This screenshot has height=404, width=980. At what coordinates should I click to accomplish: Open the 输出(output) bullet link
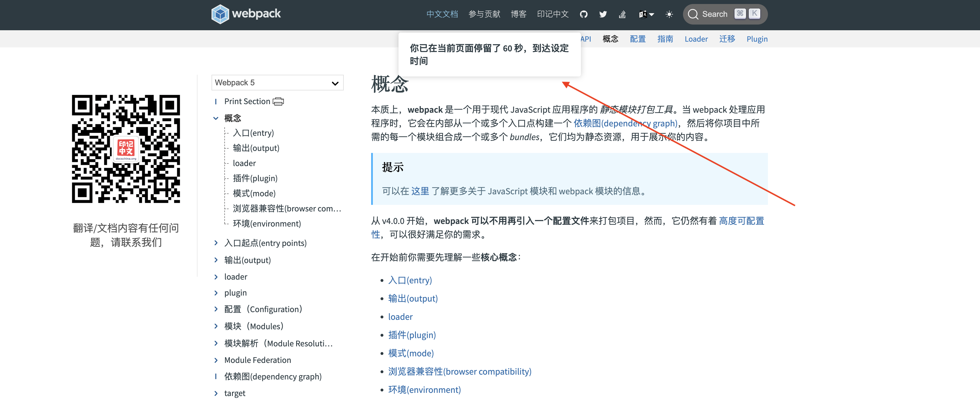[x=413, y=299]
